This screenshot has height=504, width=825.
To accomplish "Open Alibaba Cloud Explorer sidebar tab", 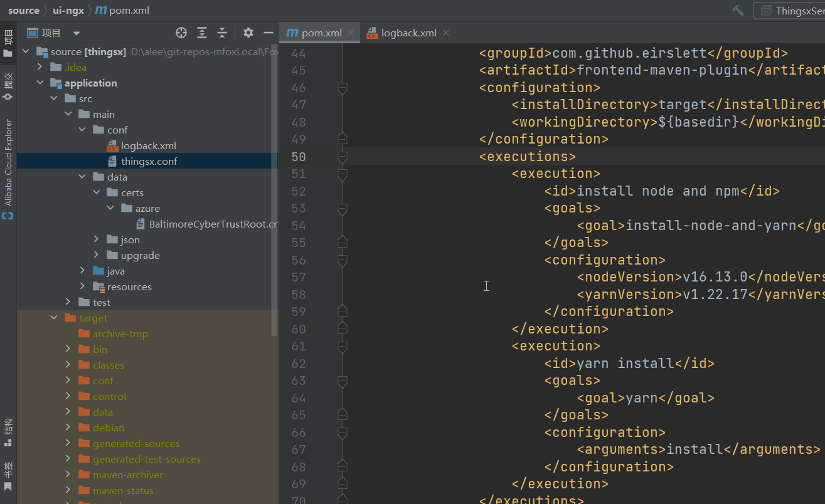I will (8, 169).
